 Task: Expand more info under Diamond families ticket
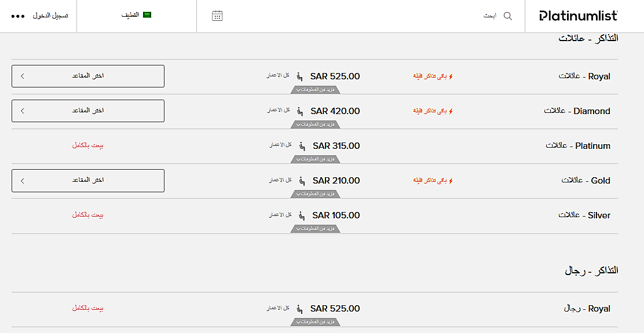pos(316,125)
